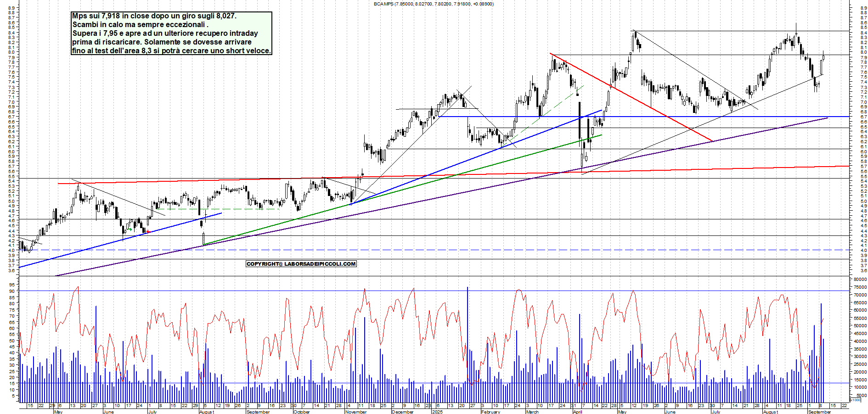Click the 80000 value on volume scale
This screenshot has width=868, height=414.
tap(860, 280)
